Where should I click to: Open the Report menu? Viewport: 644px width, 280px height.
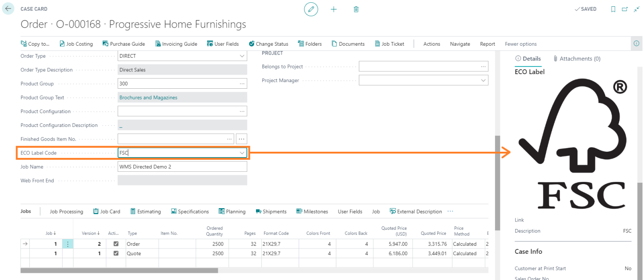[488, 44]
